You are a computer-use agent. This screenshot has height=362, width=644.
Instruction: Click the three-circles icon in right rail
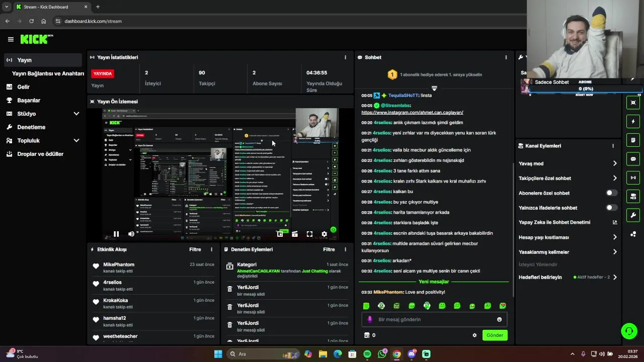tap(633, 234)
